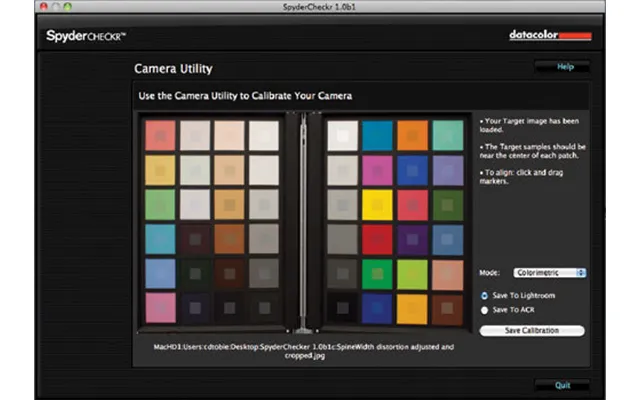Click the pure red patch on the right panel
Screen dimensions: 640x400
(x=377, y=240)
